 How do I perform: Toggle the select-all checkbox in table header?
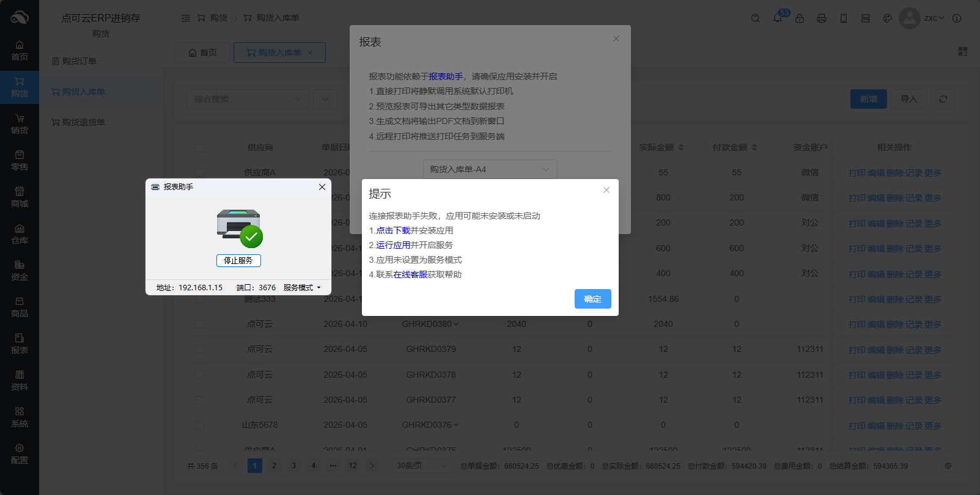point(200,148)
